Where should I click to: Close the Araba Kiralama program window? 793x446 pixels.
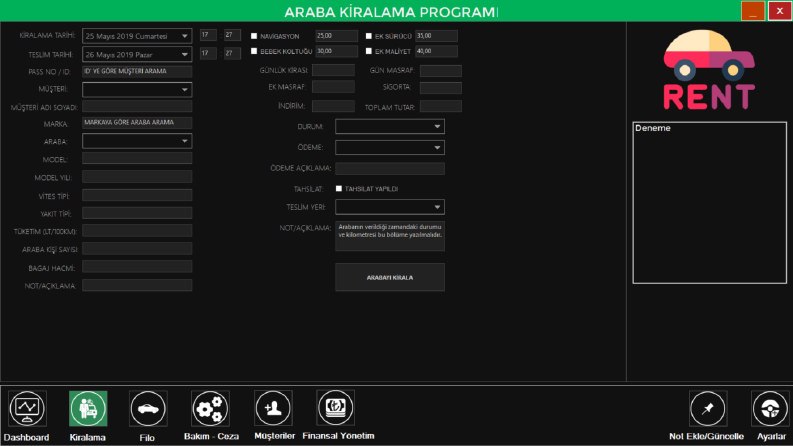click(x=779, y=11)
